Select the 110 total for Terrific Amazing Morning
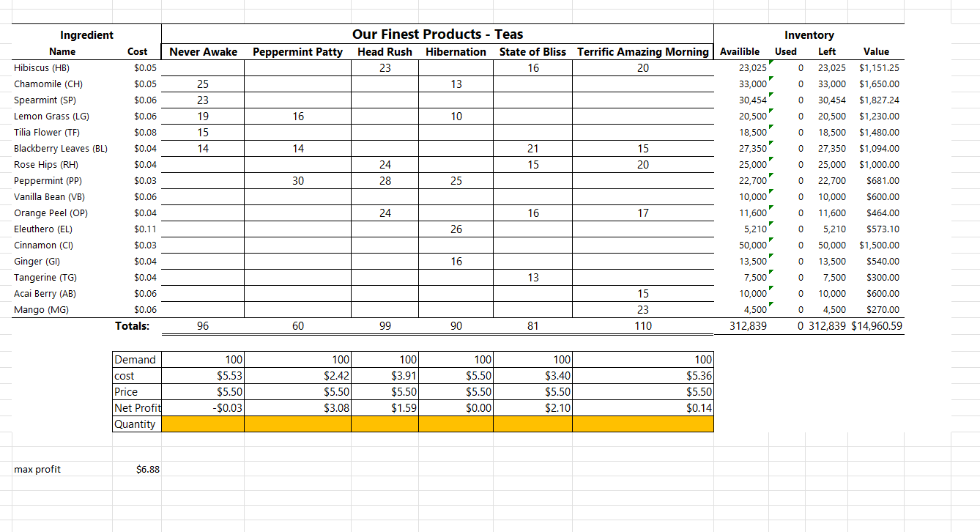Viewport: 980px width, 532px height. [643, 326]
